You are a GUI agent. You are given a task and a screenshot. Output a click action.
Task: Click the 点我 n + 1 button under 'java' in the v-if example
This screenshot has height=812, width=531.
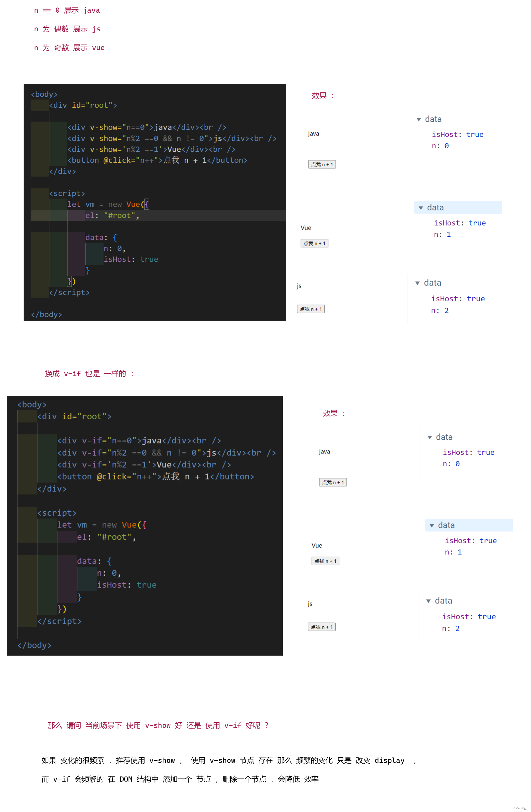(x=333, y=482)
